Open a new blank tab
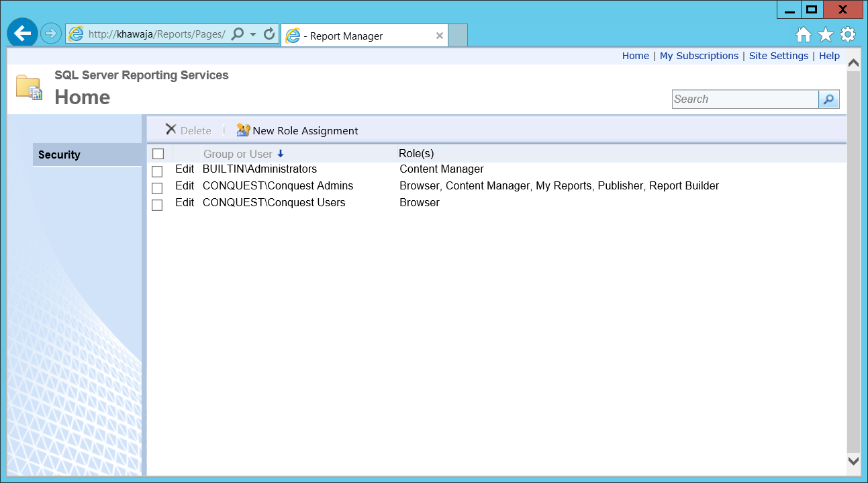 [457, 36]
